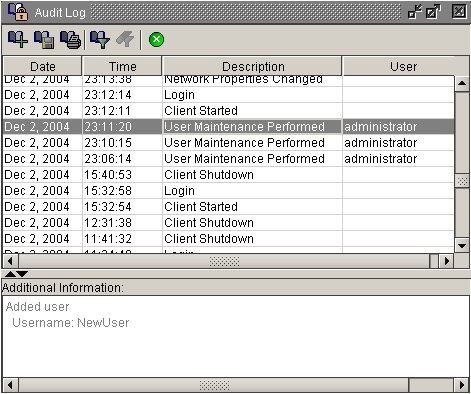Click the log table scroll up arrow
Viewport: 471px width, 394px height.
[x=462, y=83]
